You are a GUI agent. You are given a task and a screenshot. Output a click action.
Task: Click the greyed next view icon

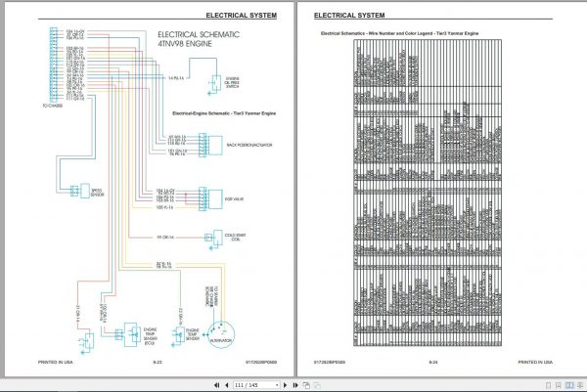[317, 385]
